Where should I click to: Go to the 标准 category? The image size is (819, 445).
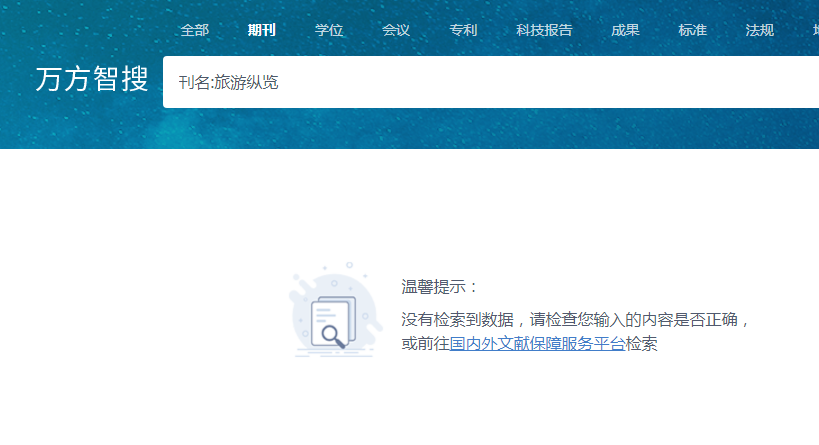(692, 30)
